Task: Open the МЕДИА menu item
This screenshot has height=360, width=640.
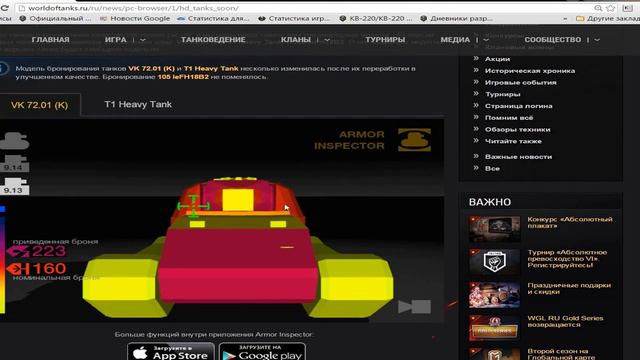Action: pyautogui.click(x=455, y=40)
